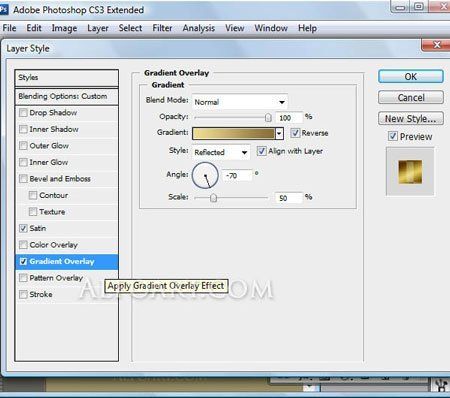450x398 pixels.
Task: Select Blending Options: Custom
Action: click(67, 97)
